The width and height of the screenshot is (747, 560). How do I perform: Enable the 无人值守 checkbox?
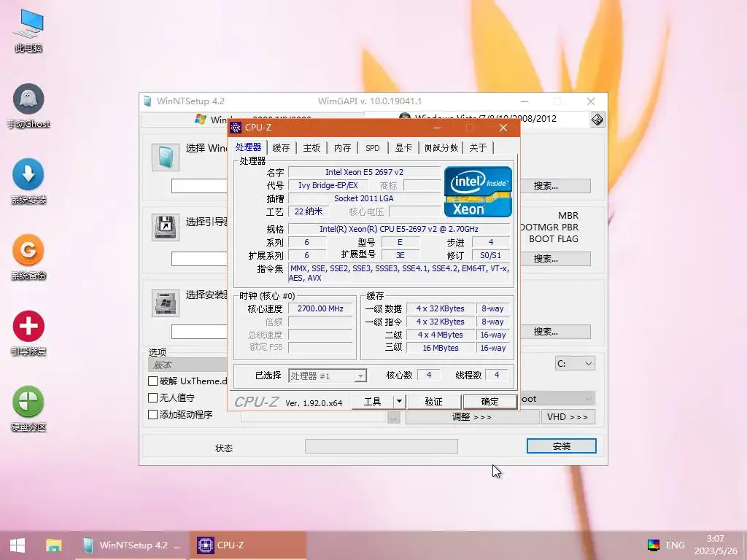[x=153, y=397]
